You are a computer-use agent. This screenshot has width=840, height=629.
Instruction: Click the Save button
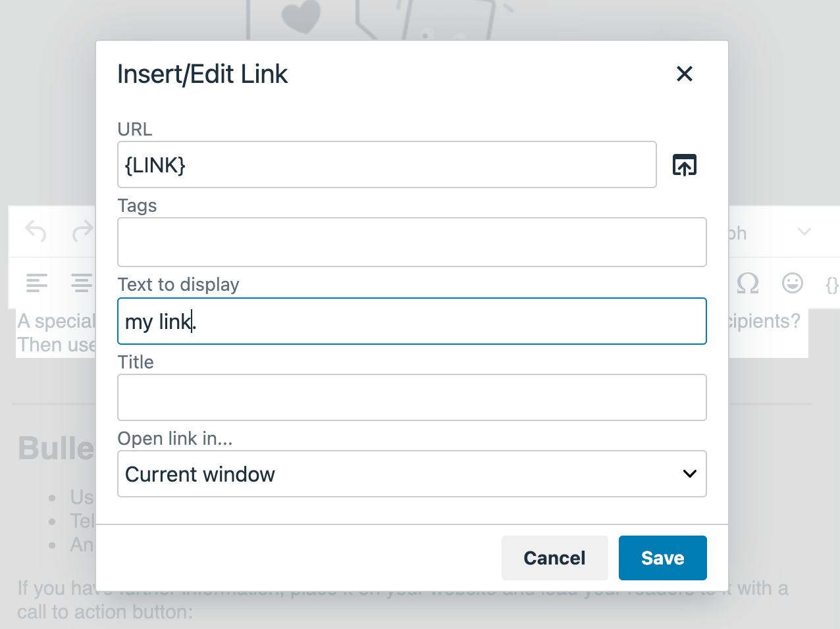click(x=663, y=558)
